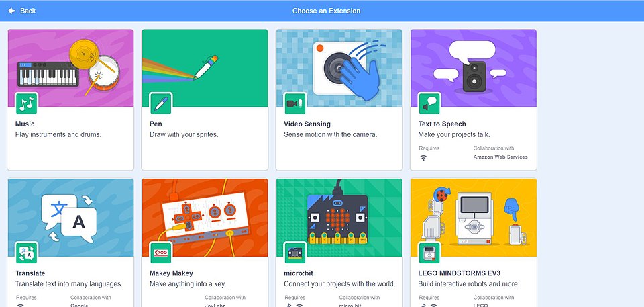
Task: Click the Music extension notes icon
Action: [27, 103]
